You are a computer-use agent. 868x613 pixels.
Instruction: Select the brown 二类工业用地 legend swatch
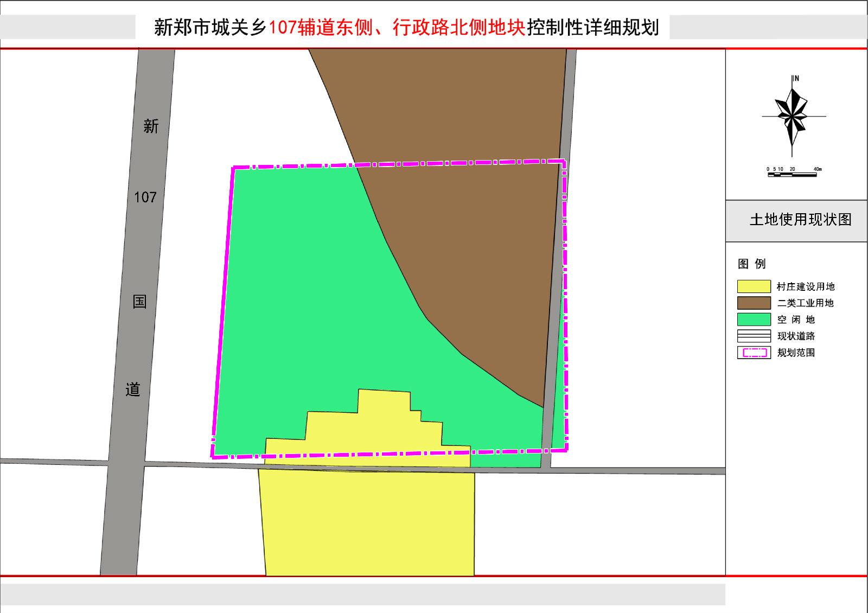[x=754, y=303]
